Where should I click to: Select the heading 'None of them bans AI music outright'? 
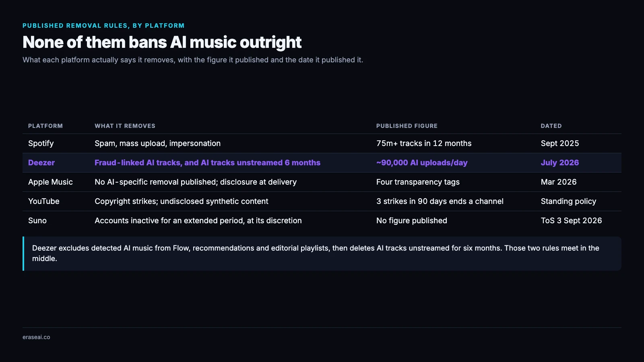162,42
